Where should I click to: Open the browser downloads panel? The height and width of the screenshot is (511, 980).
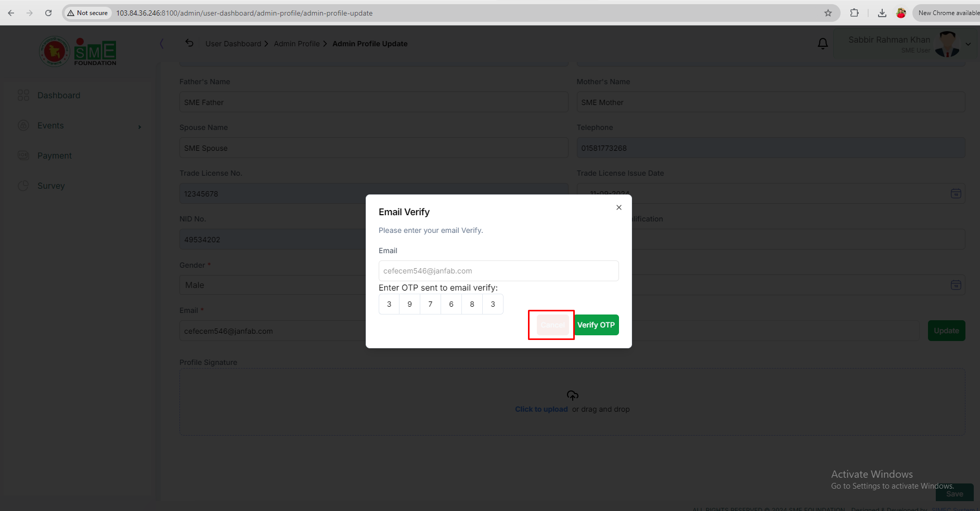pos(882,13)
